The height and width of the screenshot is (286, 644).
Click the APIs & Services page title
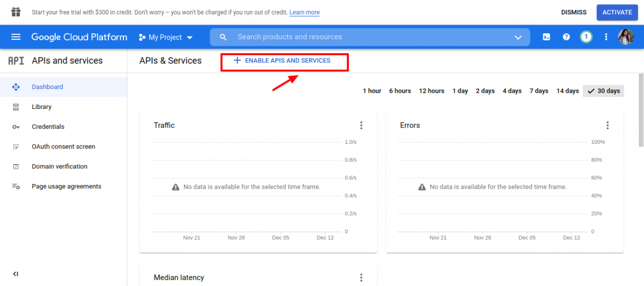click(x=170, y=61)
